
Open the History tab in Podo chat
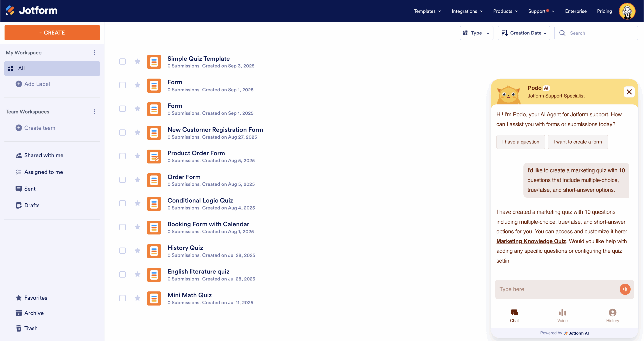pyautogui.click(x=612, y=316)
